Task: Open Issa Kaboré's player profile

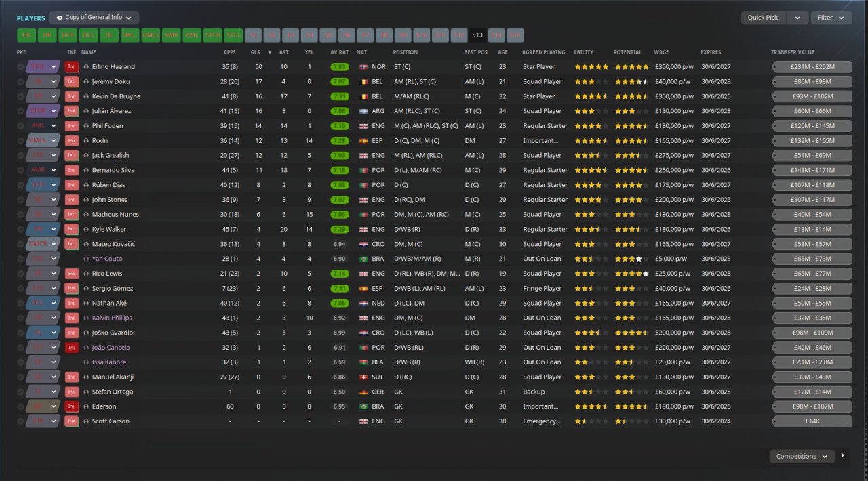Action: point(108,362)
